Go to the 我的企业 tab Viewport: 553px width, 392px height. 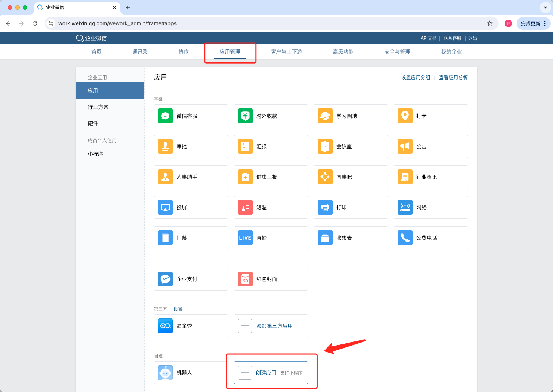[452, 52]
